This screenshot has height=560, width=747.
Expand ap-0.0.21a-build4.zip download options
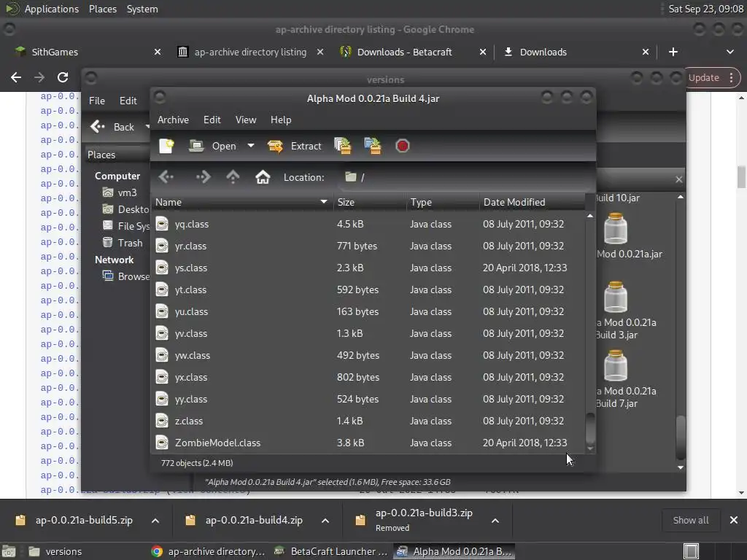[x=325, y=521]
